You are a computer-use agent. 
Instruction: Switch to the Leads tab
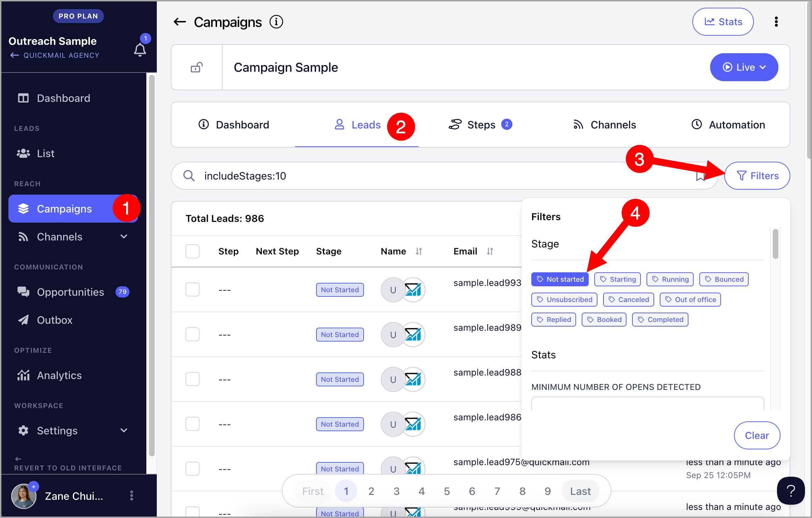(x=357, y=125)
